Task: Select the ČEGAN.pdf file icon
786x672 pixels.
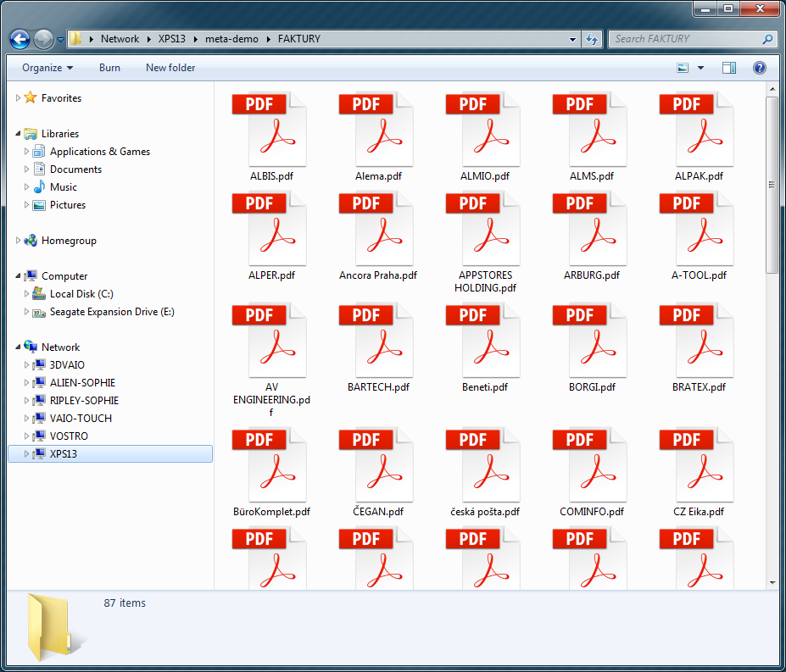Action: coord(376,464)
